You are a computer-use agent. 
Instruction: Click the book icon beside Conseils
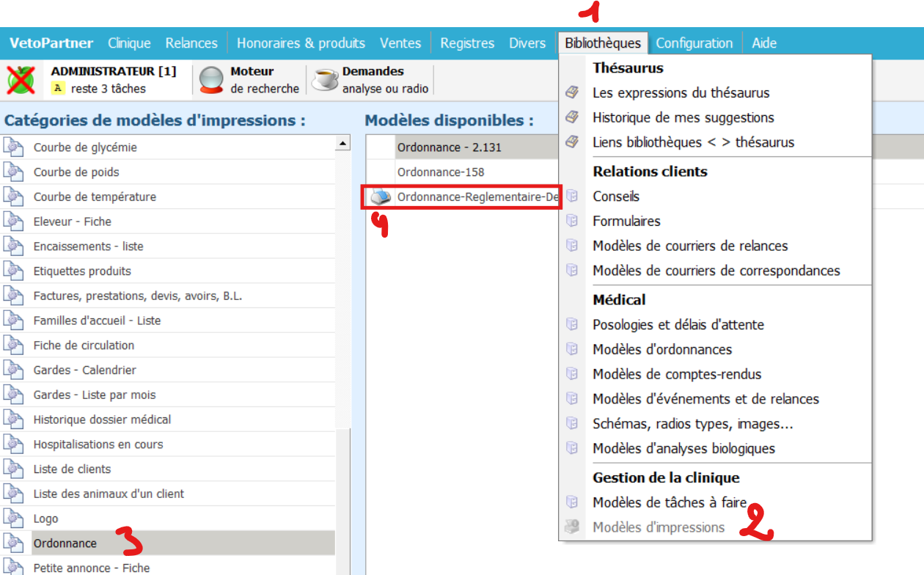(572, 197)
